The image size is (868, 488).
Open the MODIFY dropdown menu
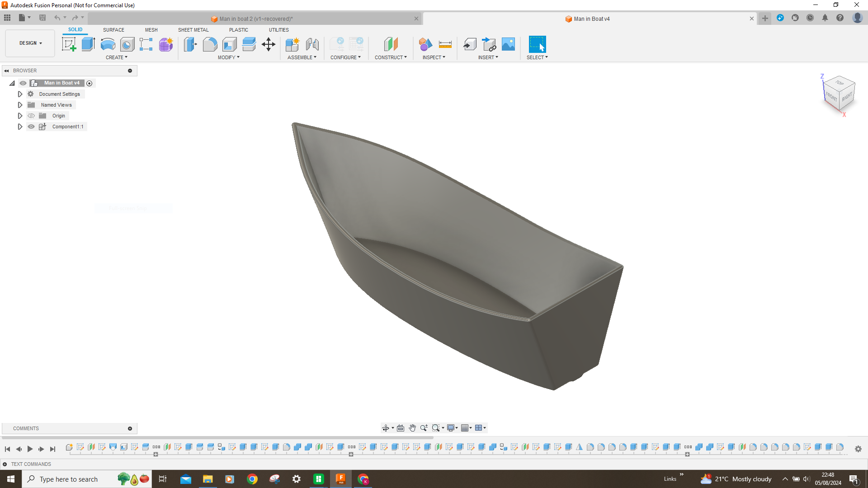(x=229, y=57)
